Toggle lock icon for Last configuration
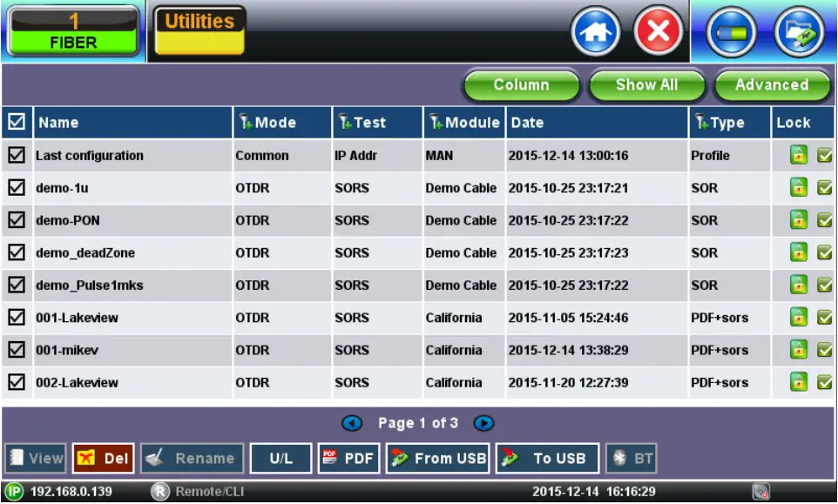The width and height of the screenshot is (838, 504). click(799, 155)
